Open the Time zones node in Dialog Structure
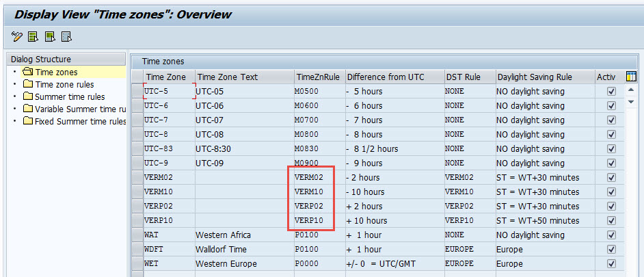 pyautogui.click(x=56, y=72)
